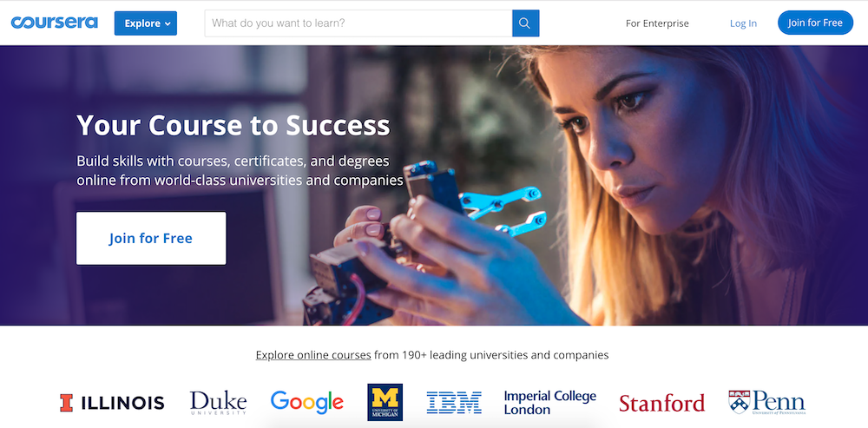Viewport: 868px width, 428px height.
Task: Click the Coursera logo in the header
Action: coord(54,23)
